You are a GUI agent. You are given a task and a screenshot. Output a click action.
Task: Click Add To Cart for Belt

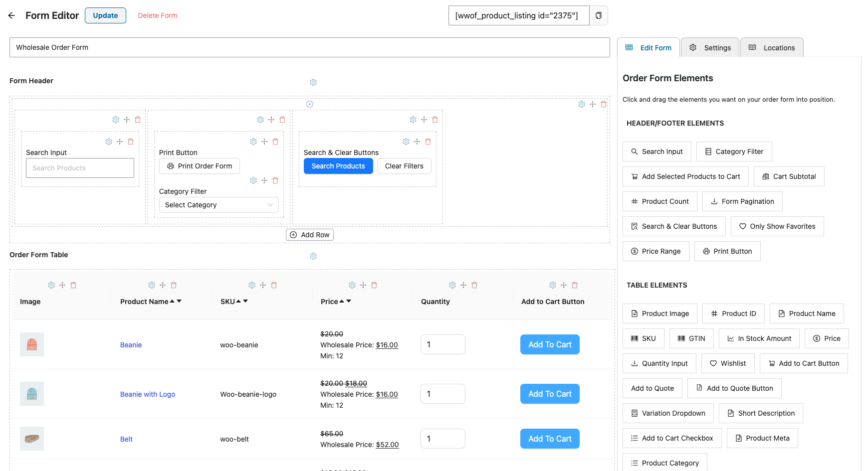[550, 439]
